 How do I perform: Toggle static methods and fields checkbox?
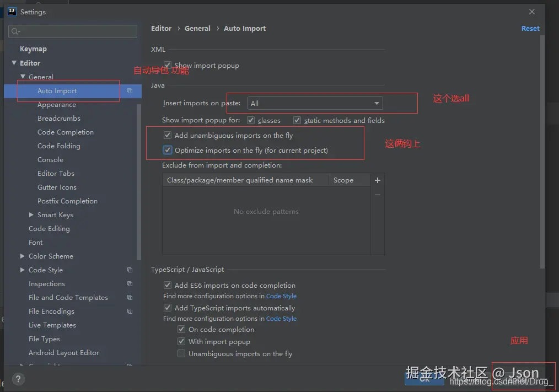[297, 121]
